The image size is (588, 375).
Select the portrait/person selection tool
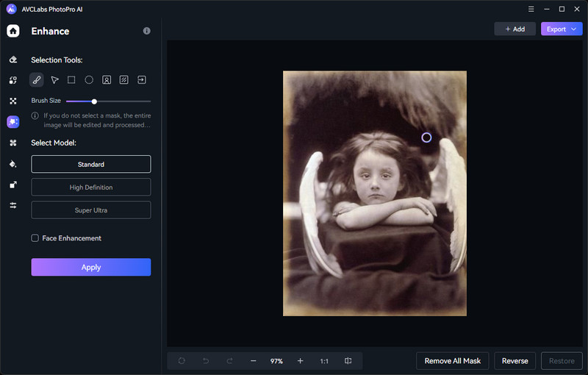click(107, 80)
